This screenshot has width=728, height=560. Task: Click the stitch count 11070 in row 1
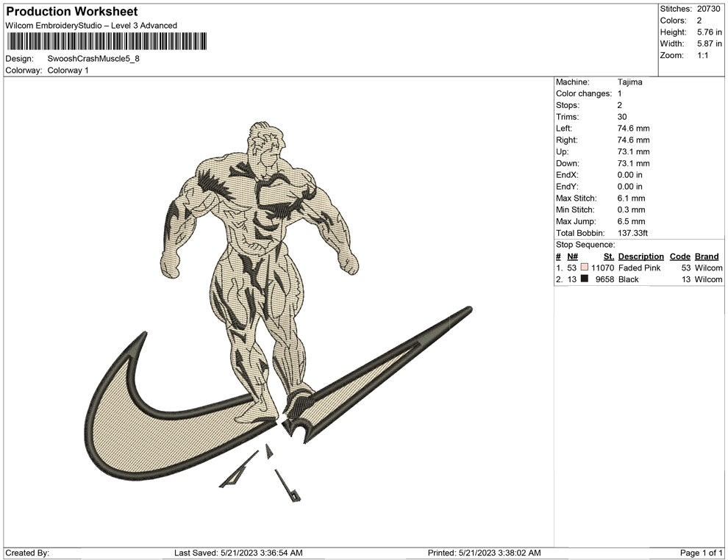point(603,268)
